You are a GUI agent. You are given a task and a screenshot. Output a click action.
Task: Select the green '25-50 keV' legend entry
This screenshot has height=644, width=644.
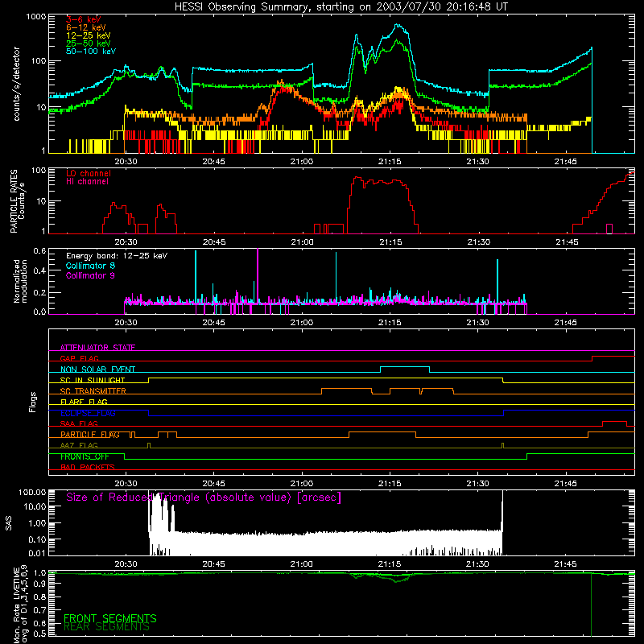pyautogui.click(x=89, y=43)
